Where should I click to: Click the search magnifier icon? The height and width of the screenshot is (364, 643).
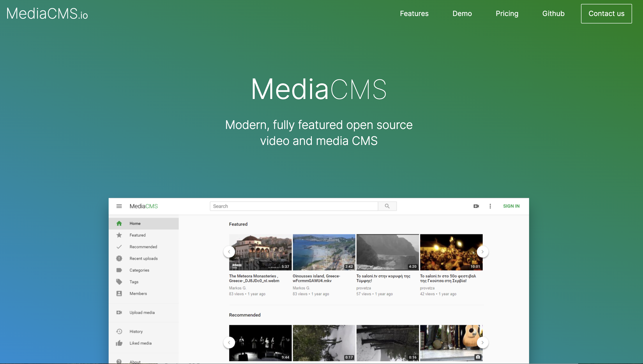(387, 206)
